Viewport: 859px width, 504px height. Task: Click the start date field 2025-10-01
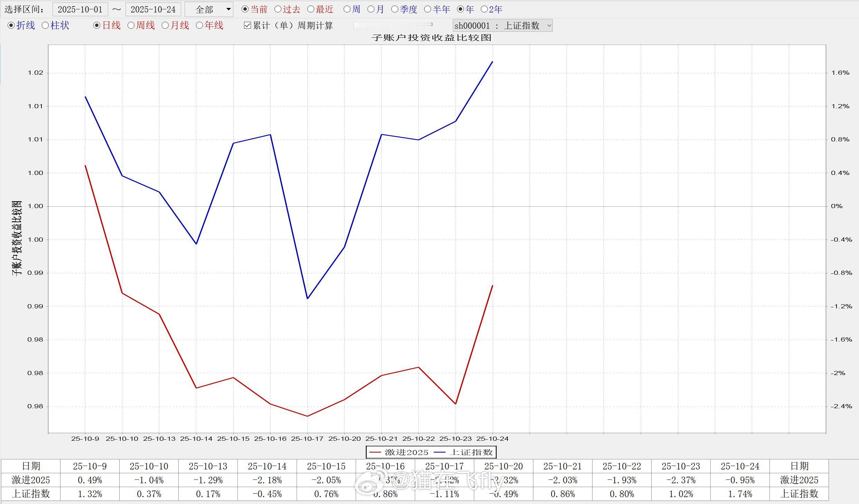[80, 10]
